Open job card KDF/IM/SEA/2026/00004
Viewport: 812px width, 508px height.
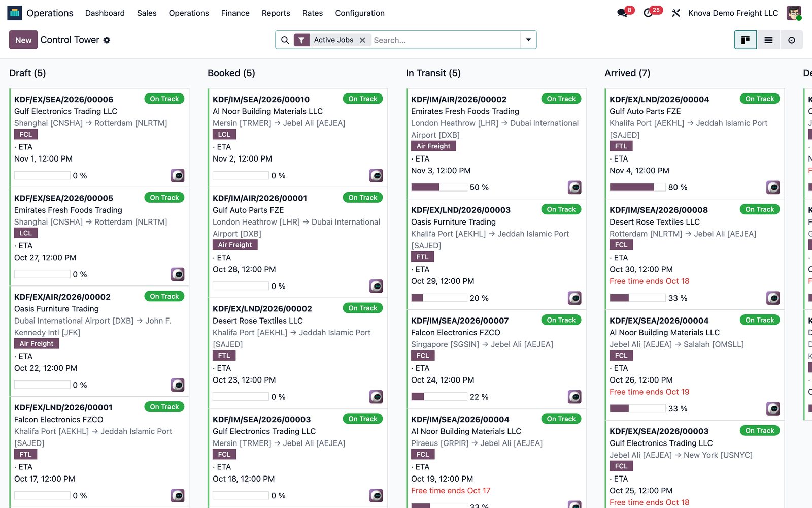pyautogui.click(x=496, y=458)
